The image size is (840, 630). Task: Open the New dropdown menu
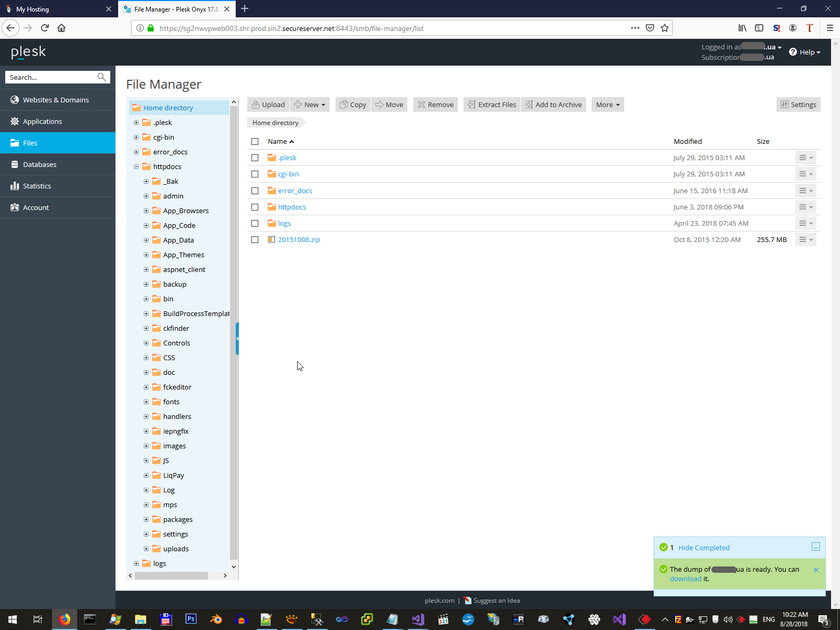point(310,104)
